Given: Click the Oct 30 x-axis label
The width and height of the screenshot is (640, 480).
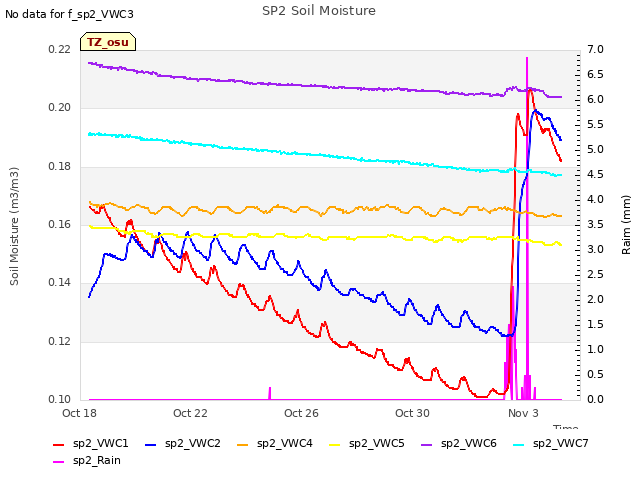Looking at the screenshot, I should pos(412,413).
